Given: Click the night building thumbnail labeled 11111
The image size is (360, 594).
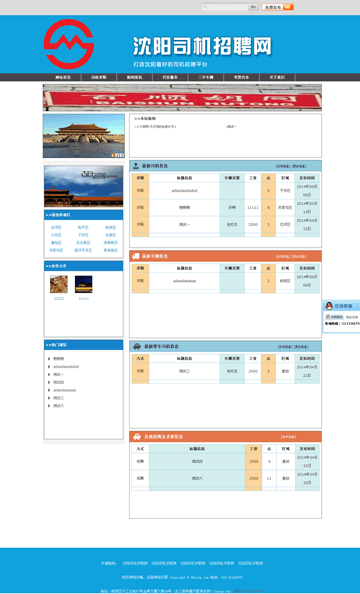Looking at the screenshot, I should (x=83, y=284).
